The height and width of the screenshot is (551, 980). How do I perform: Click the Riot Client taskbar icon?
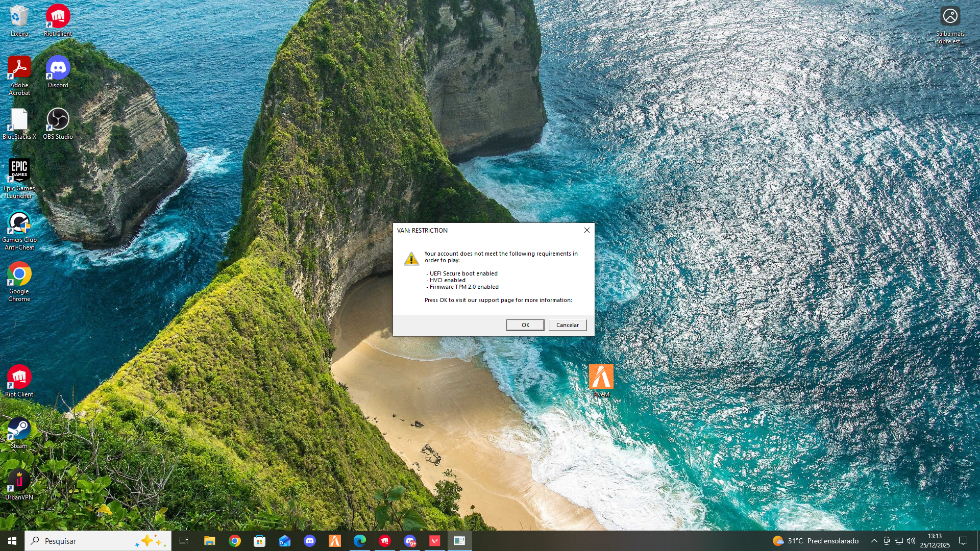(385, 541)
